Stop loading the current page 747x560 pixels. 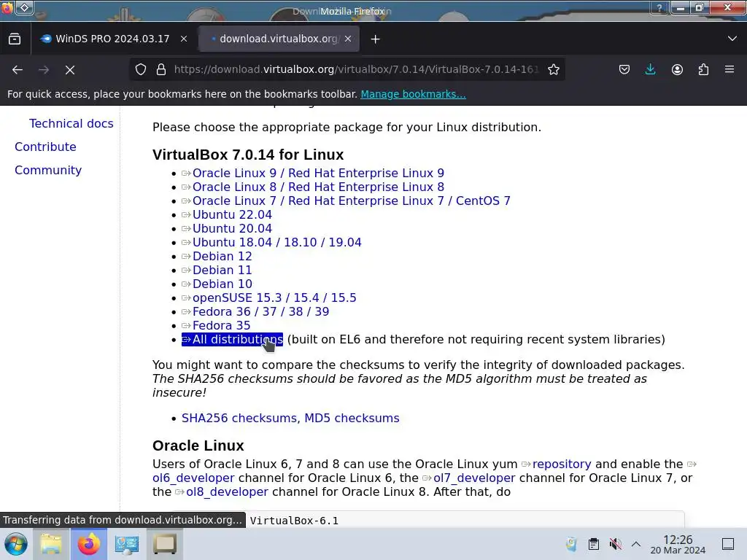(x=70, y=70)
